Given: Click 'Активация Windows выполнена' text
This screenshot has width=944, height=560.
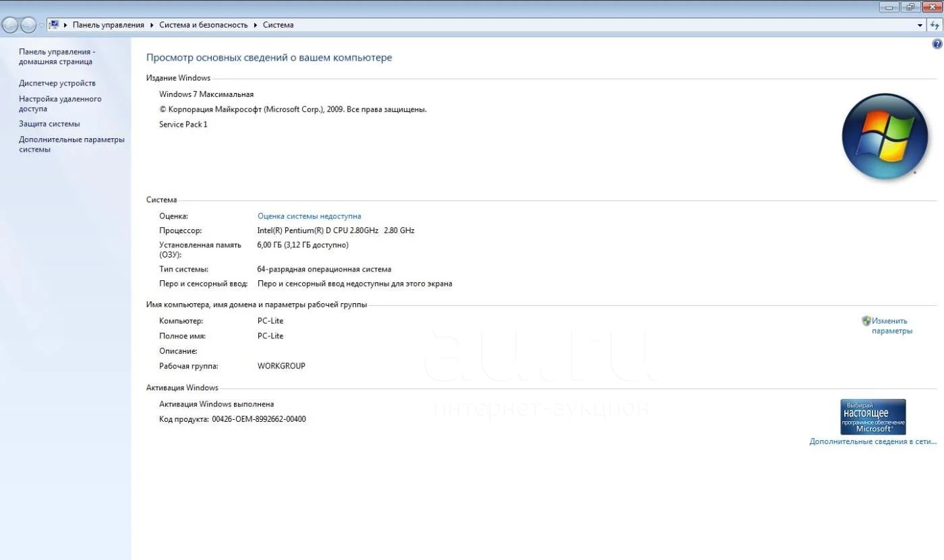Looking at the screenshot, I should click(x=216, y=404).
